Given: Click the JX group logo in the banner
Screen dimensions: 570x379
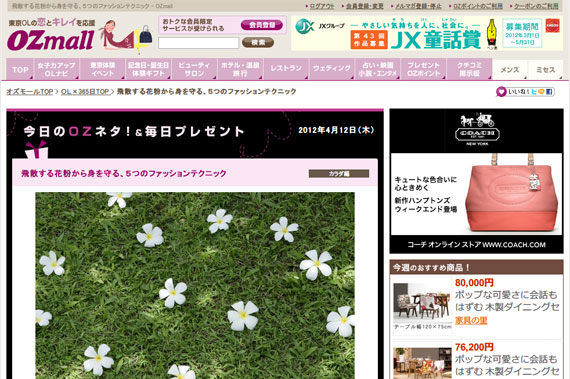Looking at the screenshot, I should (x=305, y=27).
